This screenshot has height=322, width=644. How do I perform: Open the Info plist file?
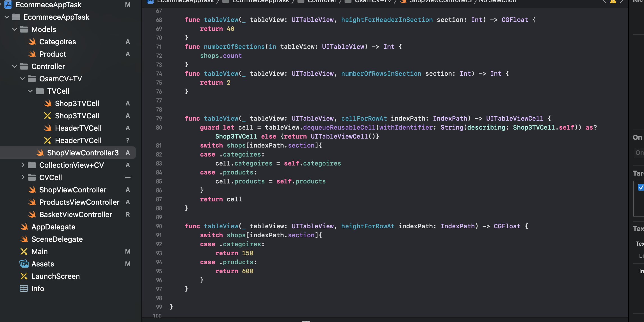click(38, 289)
